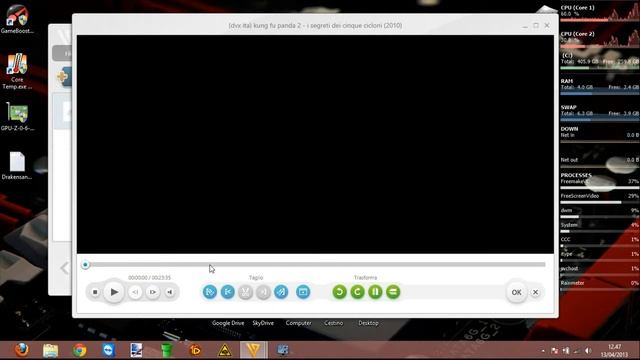
Task: Open the pen-and-paper app on taskbar
Action: pos(136,350)
